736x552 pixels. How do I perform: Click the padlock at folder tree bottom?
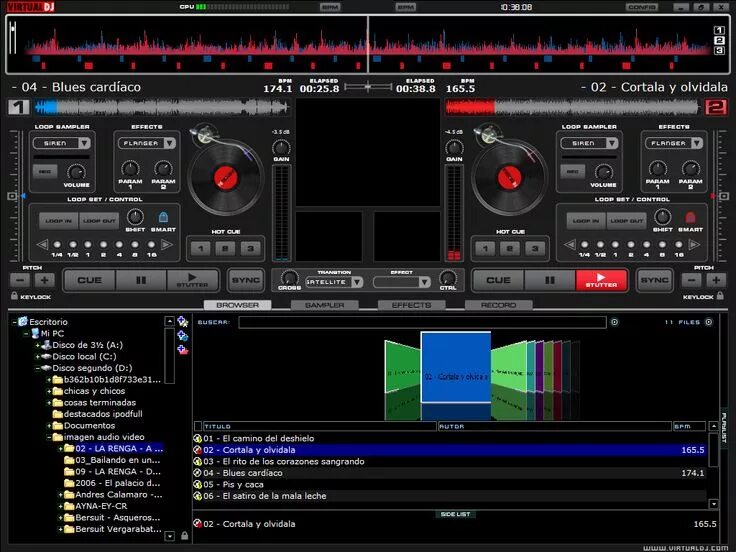pos(184,536)
